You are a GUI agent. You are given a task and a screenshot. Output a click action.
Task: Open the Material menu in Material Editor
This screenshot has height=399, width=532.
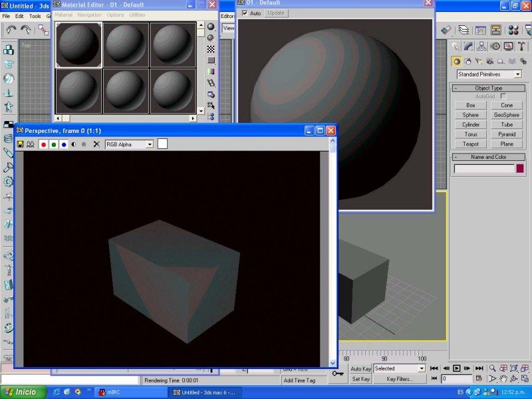[63, 15]
